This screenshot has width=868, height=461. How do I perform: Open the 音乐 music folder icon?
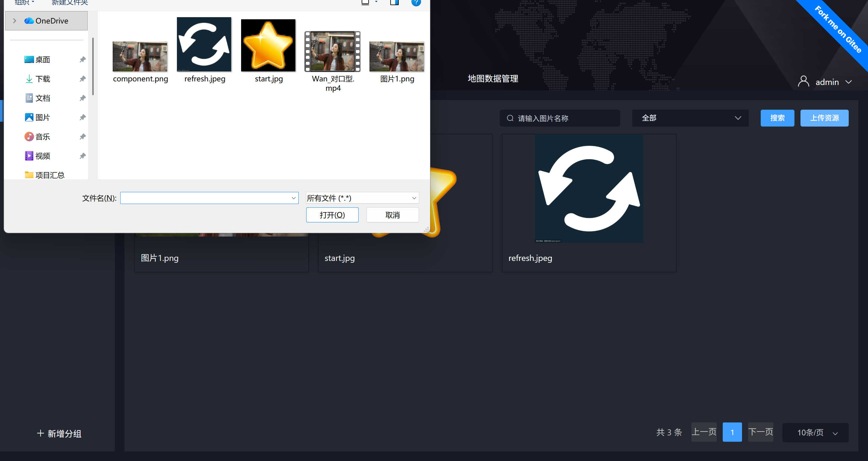[x=29, y=137]
